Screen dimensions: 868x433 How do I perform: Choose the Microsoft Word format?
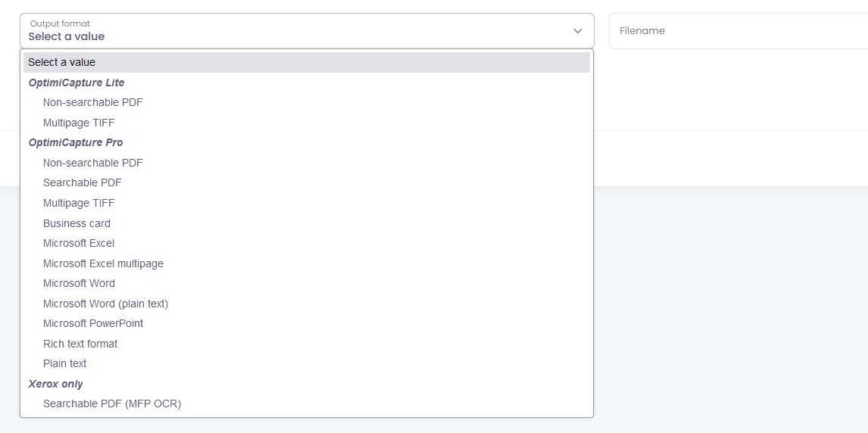[307, 283]
